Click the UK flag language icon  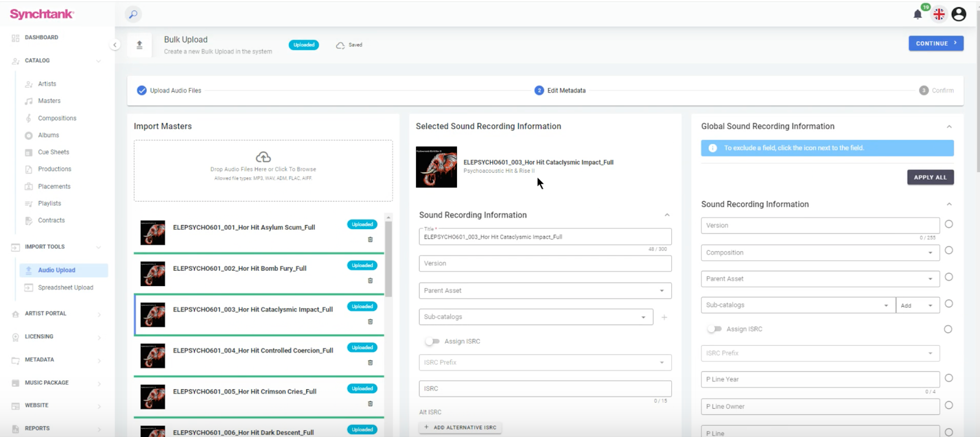click(x=939, y=15)
